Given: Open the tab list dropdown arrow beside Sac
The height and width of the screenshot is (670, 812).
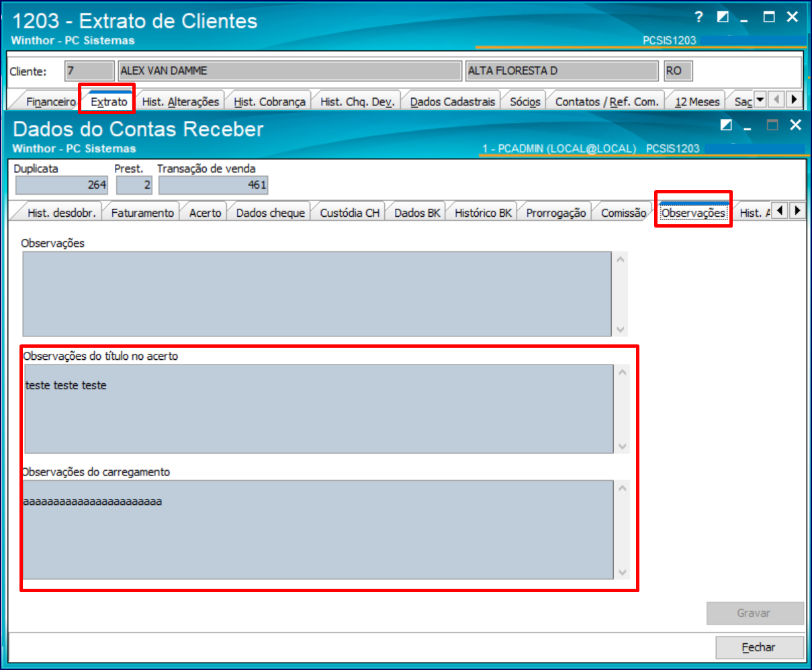Looking at the screenshot, I should [760, 100].
